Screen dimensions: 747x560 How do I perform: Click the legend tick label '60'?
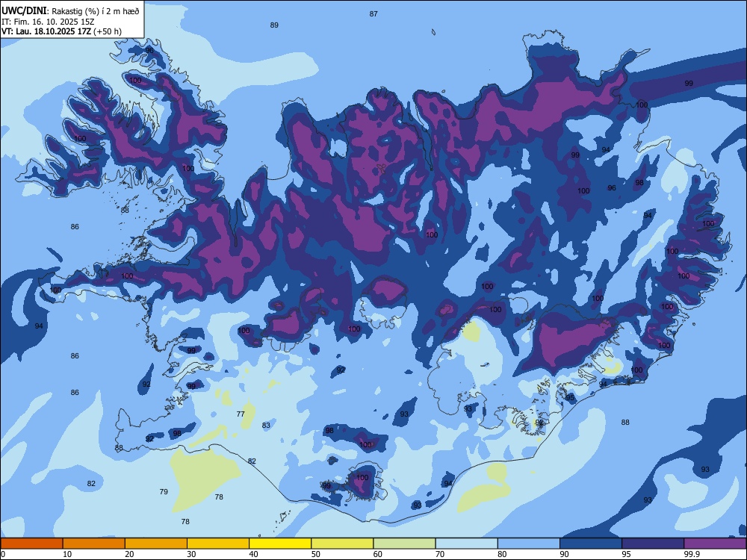click(378, 554)
